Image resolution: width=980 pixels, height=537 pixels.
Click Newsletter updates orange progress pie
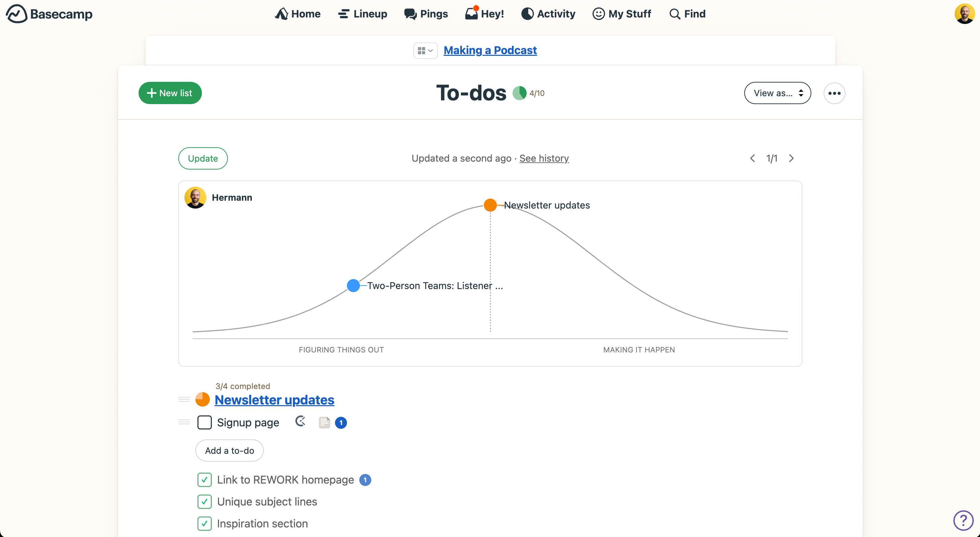(x=202, y=400)
